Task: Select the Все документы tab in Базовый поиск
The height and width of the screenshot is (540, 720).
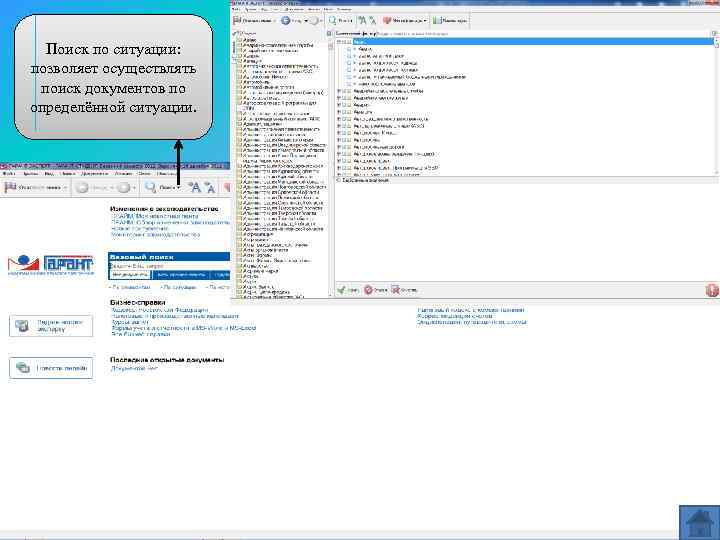Action: [130, 275]
